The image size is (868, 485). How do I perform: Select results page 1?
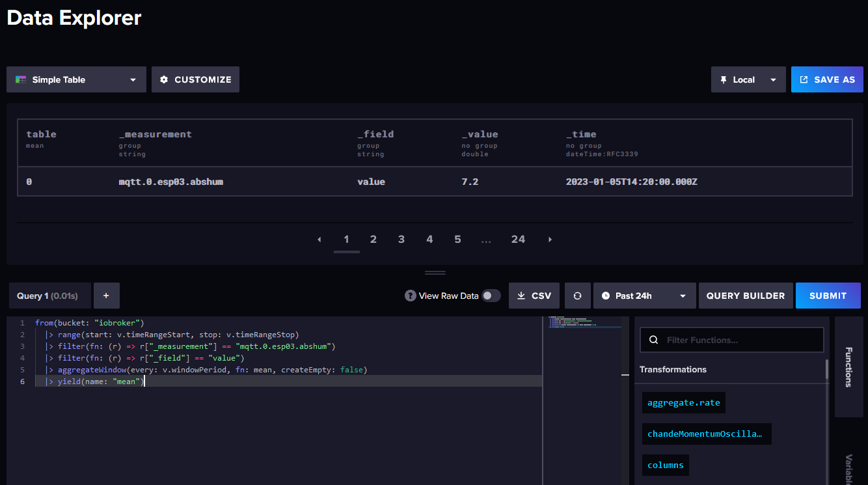(347, 240)
